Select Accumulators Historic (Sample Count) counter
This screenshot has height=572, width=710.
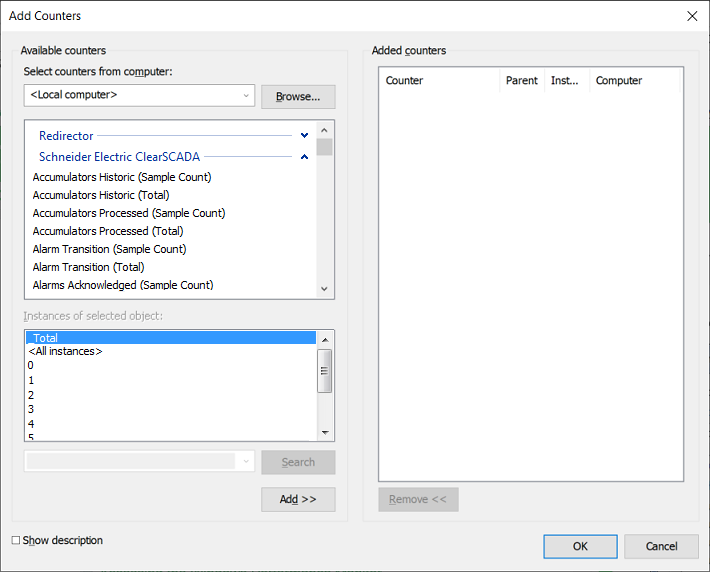tap(122, 177)
